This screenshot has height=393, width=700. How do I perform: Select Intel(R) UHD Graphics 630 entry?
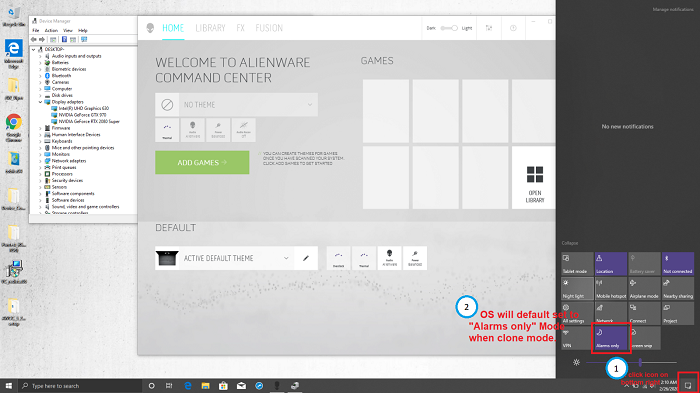pyautogui.click(x=83, y=109)
